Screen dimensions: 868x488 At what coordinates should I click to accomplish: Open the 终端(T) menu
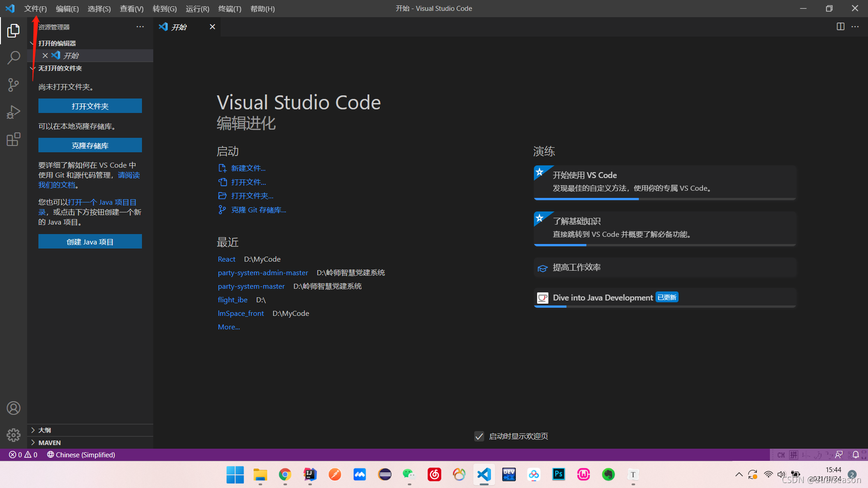pyautogui.click(x=230, y=9)
